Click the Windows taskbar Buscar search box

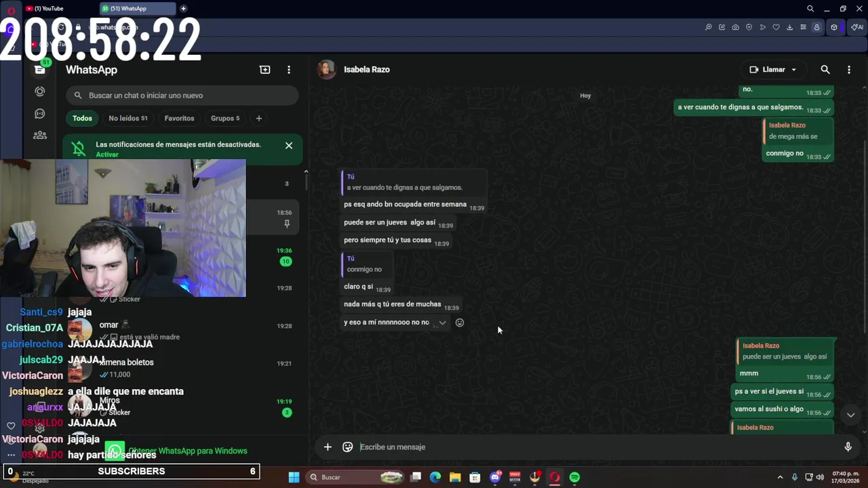(355, 477)
